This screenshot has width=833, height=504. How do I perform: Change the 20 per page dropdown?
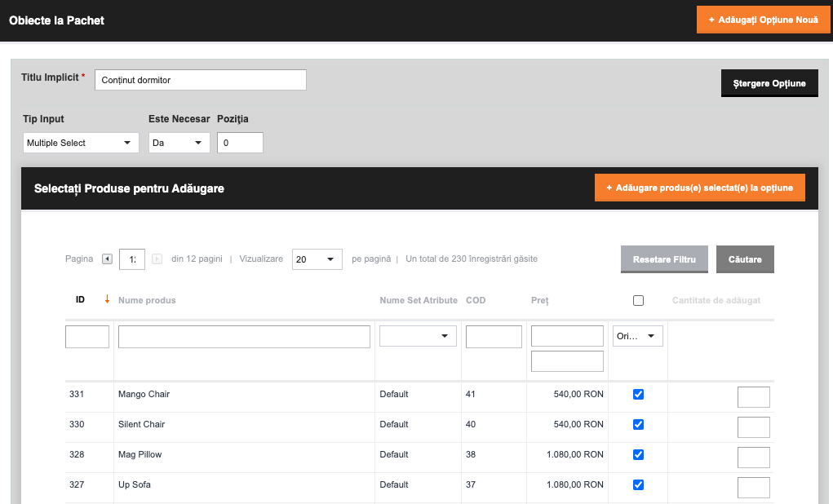(317, 259)
